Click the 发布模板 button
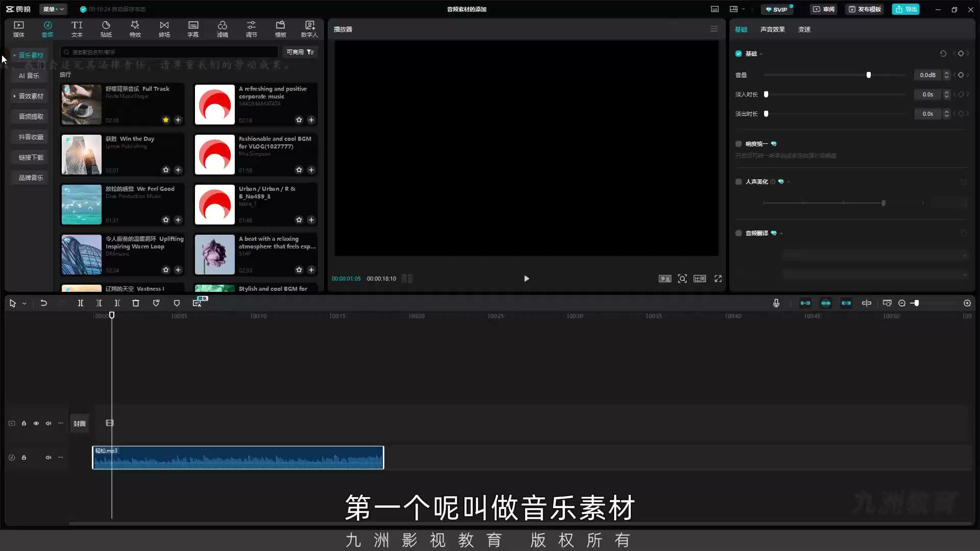 click(865, 9)
